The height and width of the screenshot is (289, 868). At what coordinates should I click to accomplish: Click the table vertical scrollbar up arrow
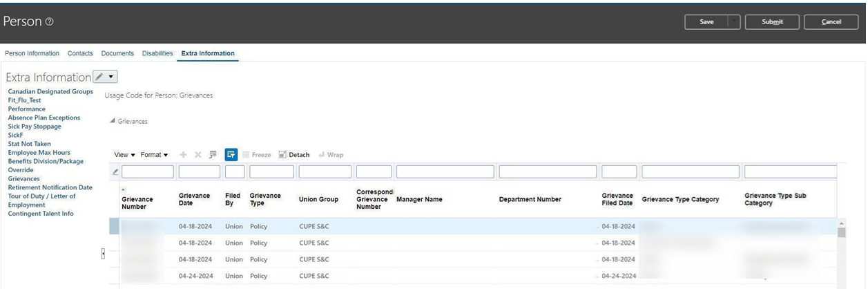click(841, 223)
